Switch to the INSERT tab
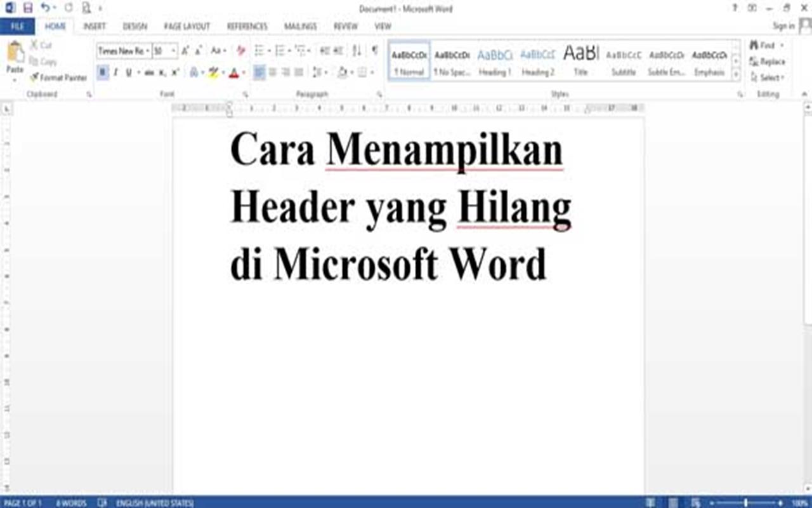The image size is (812, 508). point(95,27)
